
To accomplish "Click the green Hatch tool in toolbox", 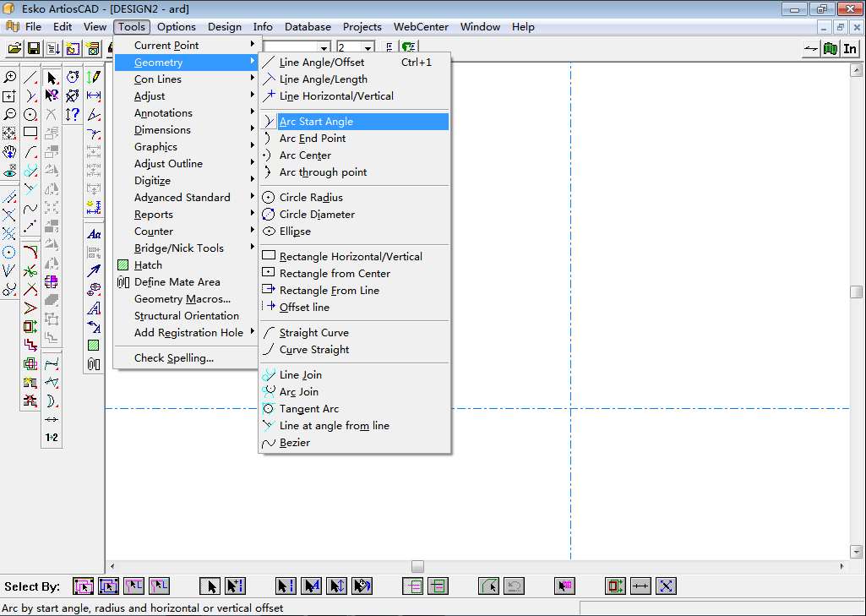I will click(x=94, y=346).
